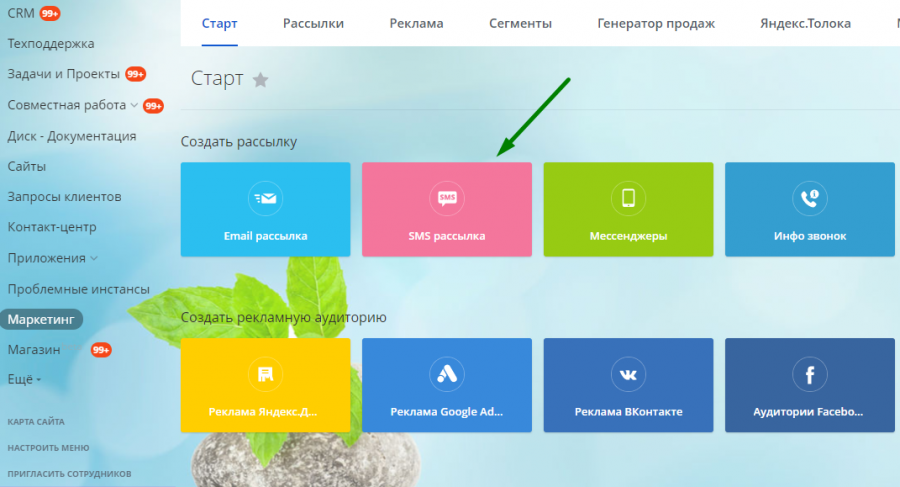Click the Мессенджеры phone icon
The width and height of the screenshot is (900, 487).
click(x=628, y=198)
